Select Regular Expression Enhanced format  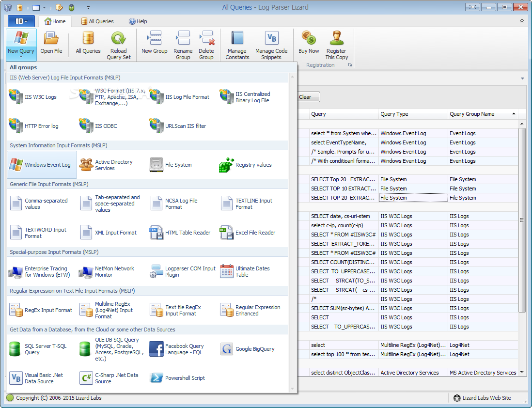pos(252,310)
